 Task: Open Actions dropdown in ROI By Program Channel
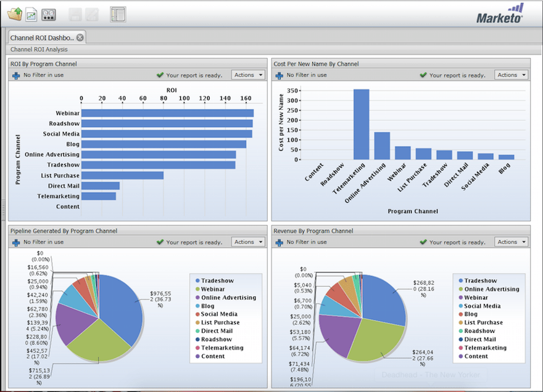(x=248, y=75)
